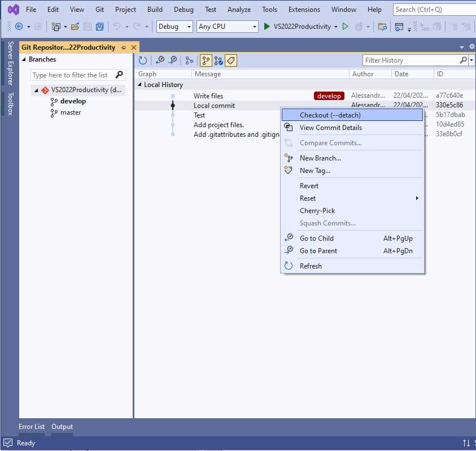Open the Output panel tab
476x451 pixels.
(62, 426)
